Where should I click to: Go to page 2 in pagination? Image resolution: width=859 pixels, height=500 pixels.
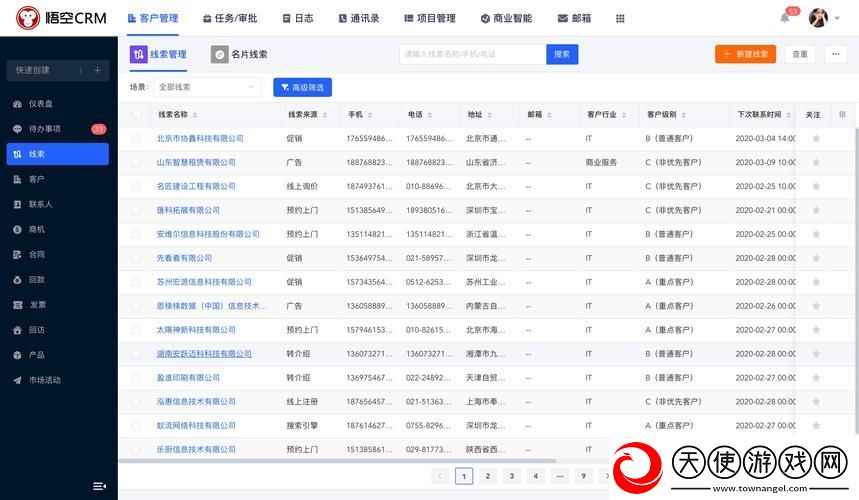488,476
